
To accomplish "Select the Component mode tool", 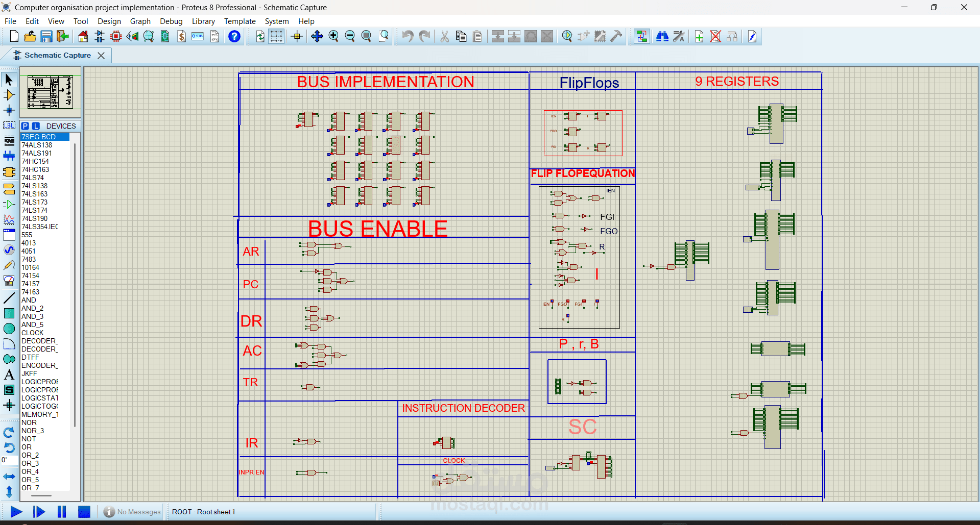I will [9, 95].
